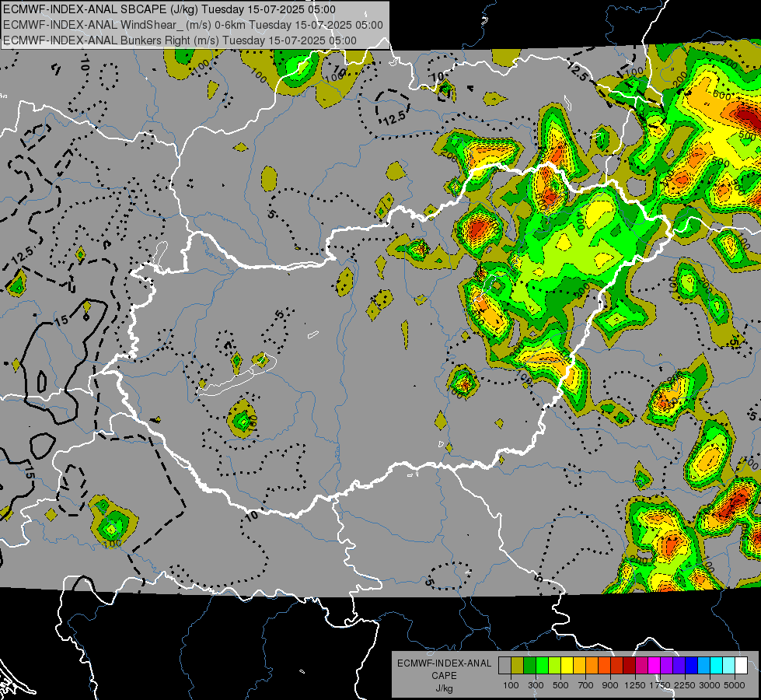Select the olive swatch right of 100 tick
Screen dimensions: 761x700
pyautogui.click(x=517, y=665)
